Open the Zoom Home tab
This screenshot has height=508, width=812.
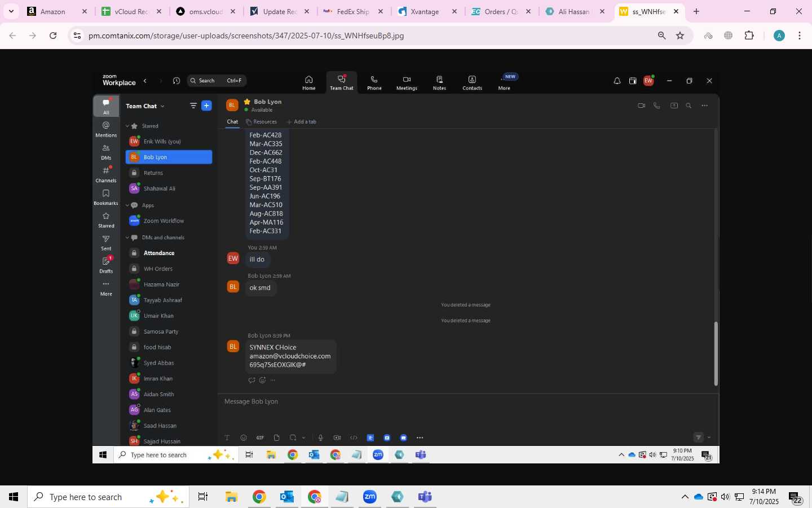[x=308, y=82]
